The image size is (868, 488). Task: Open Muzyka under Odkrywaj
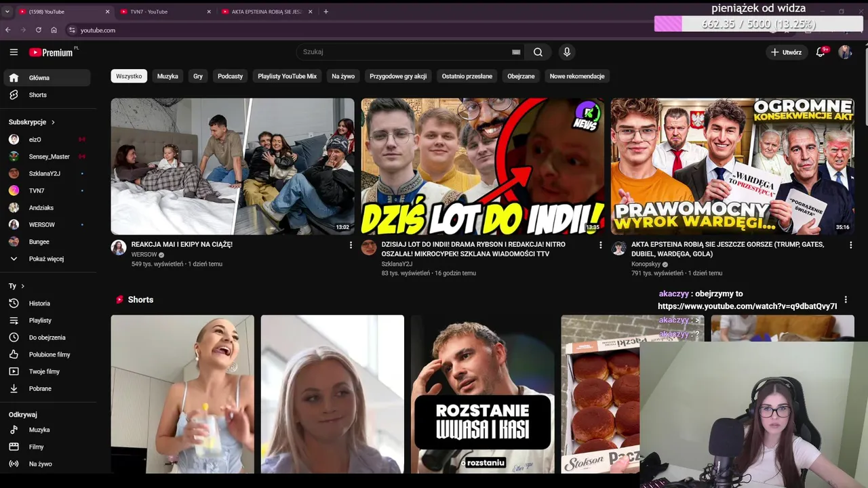coord(46,430)
